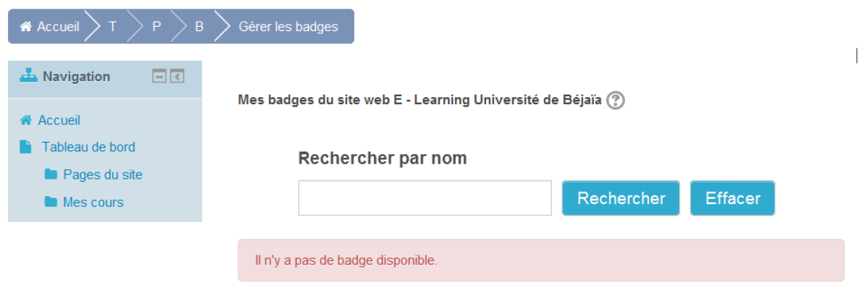Go to the P breadcrumb level
This screenshot has width=868, height=304.
[x=156, y=27]
